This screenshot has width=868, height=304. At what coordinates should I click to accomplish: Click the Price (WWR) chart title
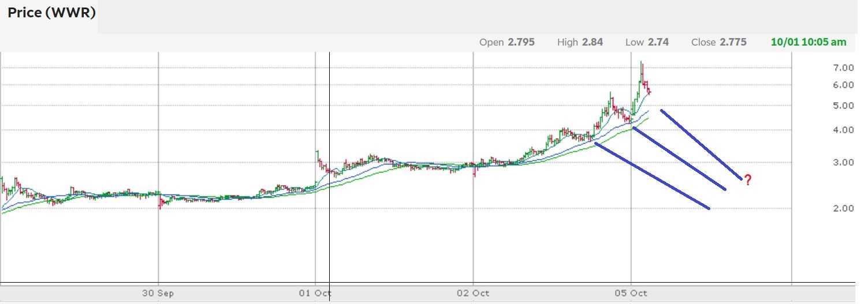pos(51,13)
